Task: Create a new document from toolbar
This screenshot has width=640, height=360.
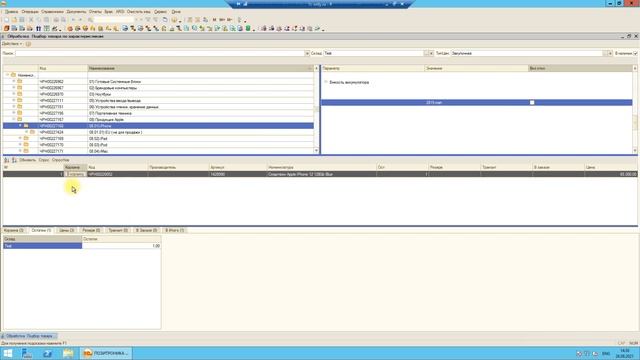Action: coord(6,20)
